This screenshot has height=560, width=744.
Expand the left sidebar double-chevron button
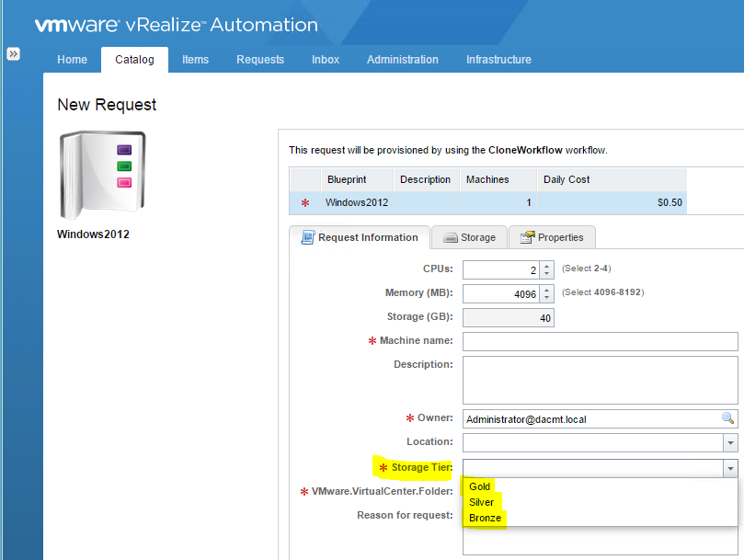13,53
